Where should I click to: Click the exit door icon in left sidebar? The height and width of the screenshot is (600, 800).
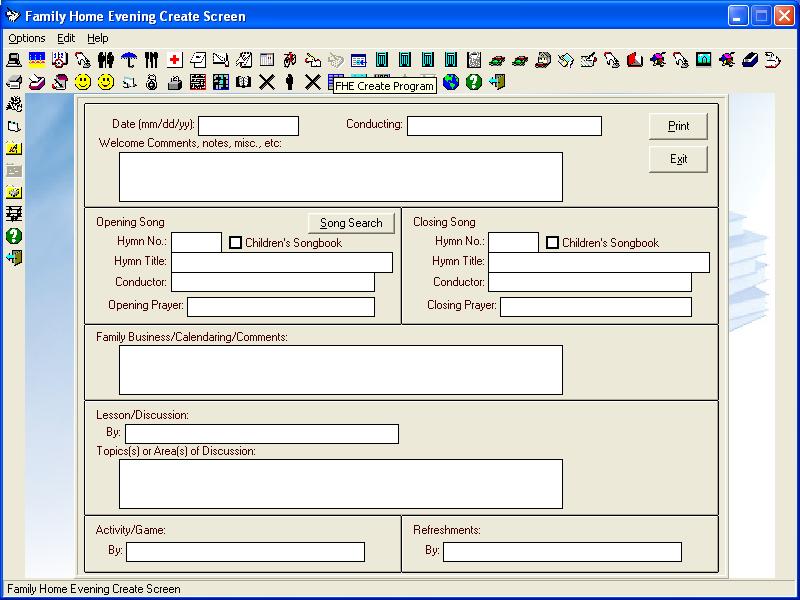pyautogui.click(x=14, y=258)
